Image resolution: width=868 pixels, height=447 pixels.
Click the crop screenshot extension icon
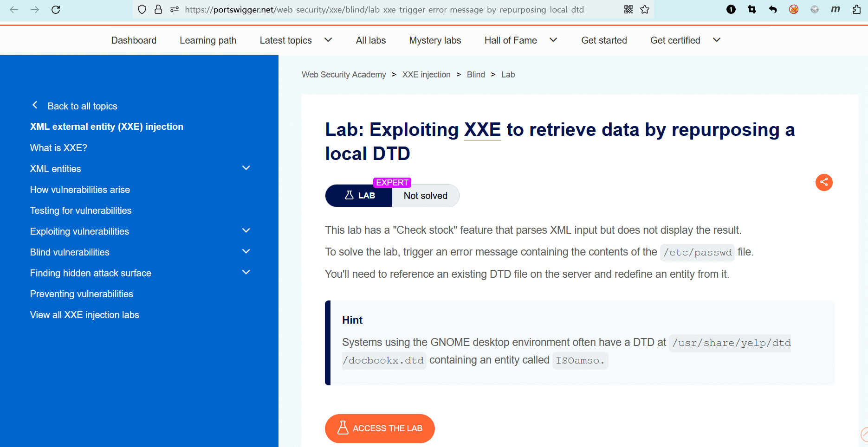pos(752,10)
